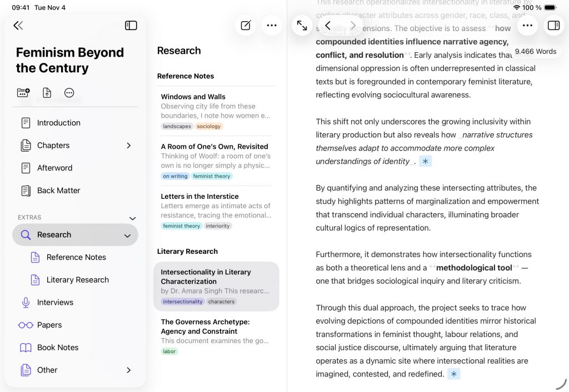
Task: Open the circled ellipsis menu under the title
Action: pos(69,93)
